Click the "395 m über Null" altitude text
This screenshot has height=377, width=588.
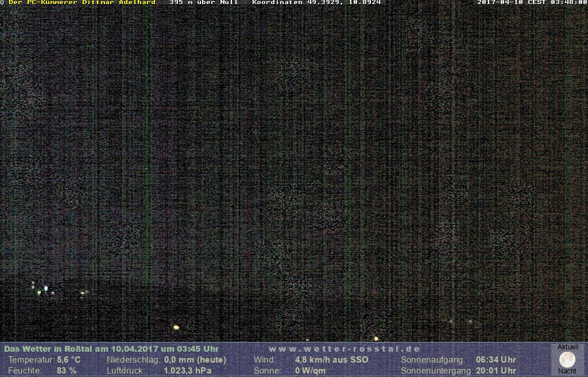(204, 3)
